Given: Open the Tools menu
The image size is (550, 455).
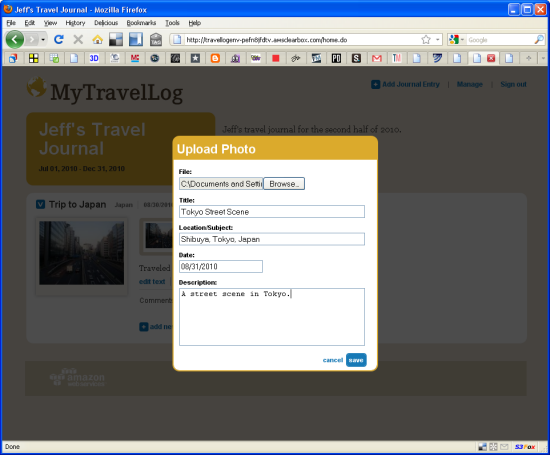Looking at the screenshot, I should (172, 23).
